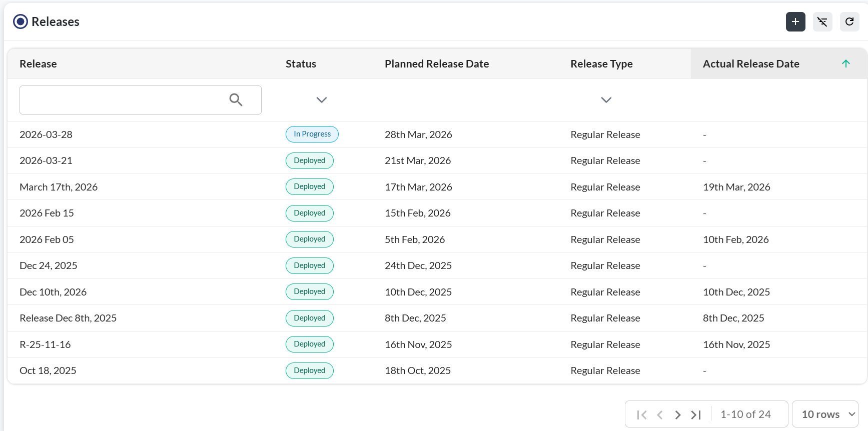
Task: Click the Releases circular logo icon
Action: (21, 21)
